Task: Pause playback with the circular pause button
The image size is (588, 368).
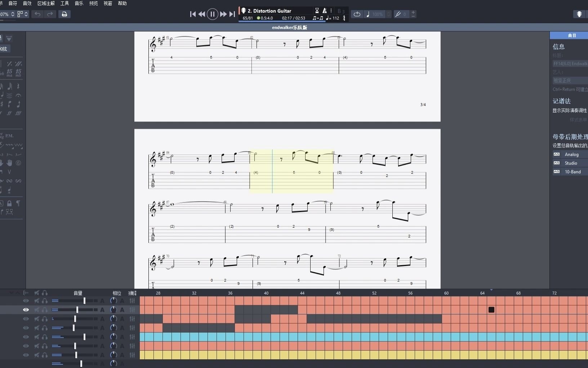Action: click(x=213, y=14)
